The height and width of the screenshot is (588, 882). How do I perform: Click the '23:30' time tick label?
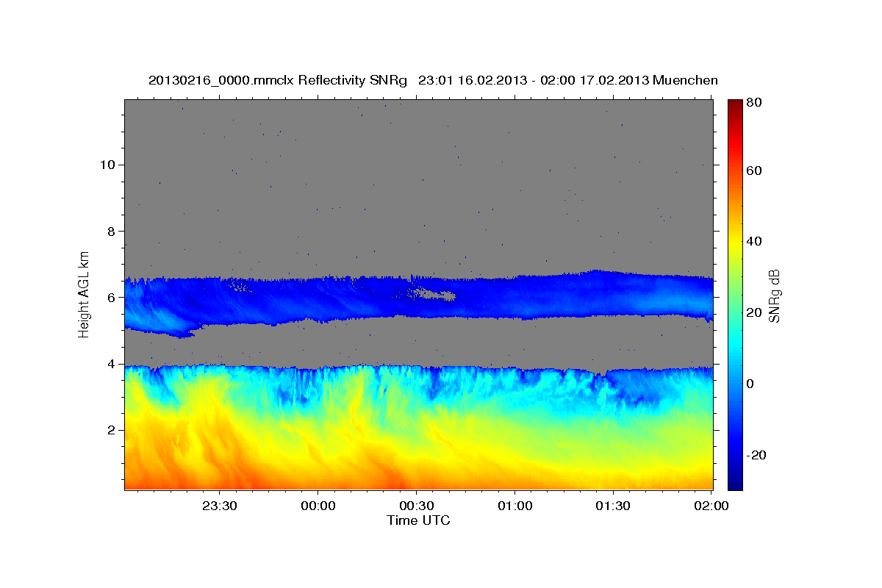(x=220, y=506)
